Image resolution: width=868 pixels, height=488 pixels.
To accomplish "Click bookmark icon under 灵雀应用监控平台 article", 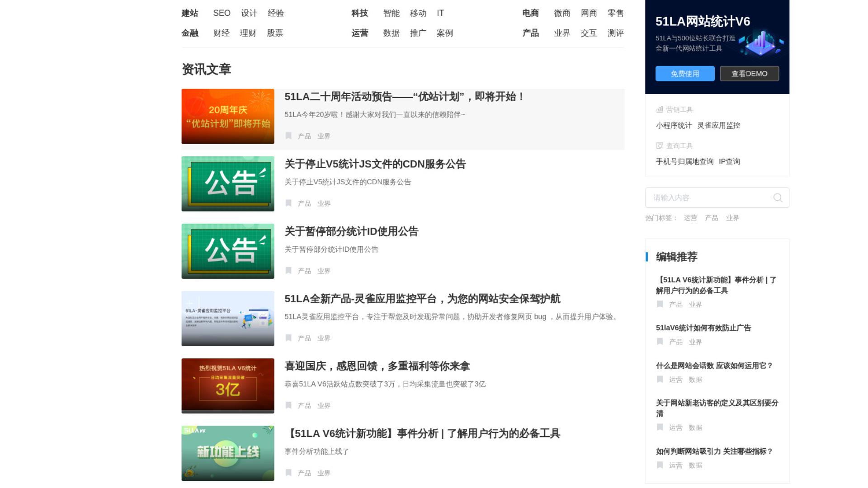I will pos(288,338).
